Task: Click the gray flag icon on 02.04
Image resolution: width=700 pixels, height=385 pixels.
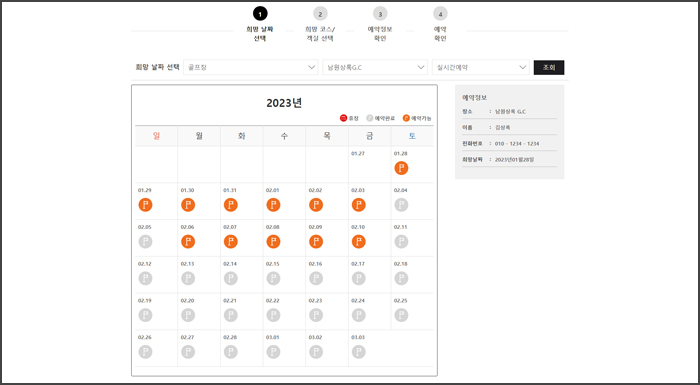Action: click(x=401, y=205)
